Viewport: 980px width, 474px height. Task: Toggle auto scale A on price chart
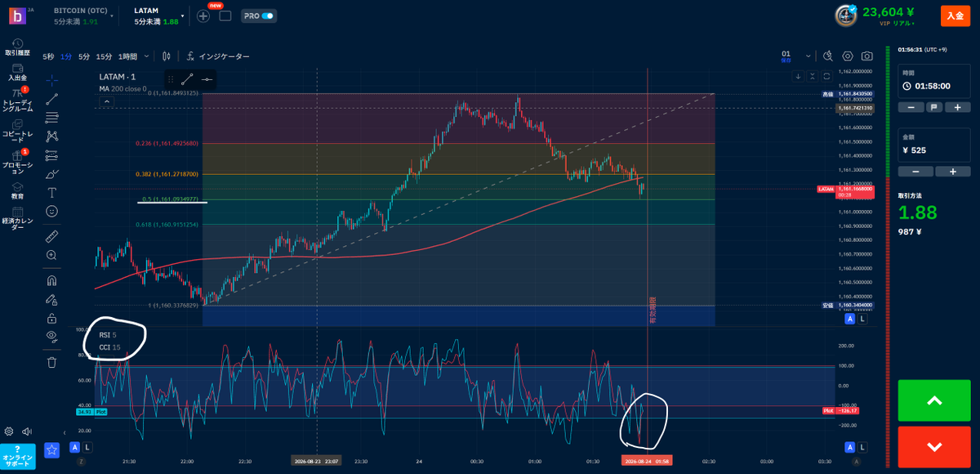click(x=850, y=320)
